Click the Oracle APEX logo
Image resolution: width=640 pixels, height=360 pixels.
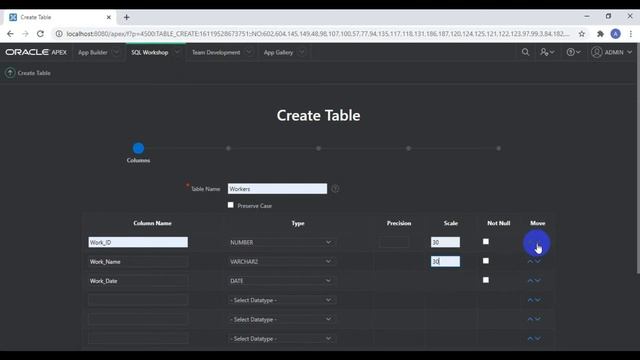pos(36,52)
